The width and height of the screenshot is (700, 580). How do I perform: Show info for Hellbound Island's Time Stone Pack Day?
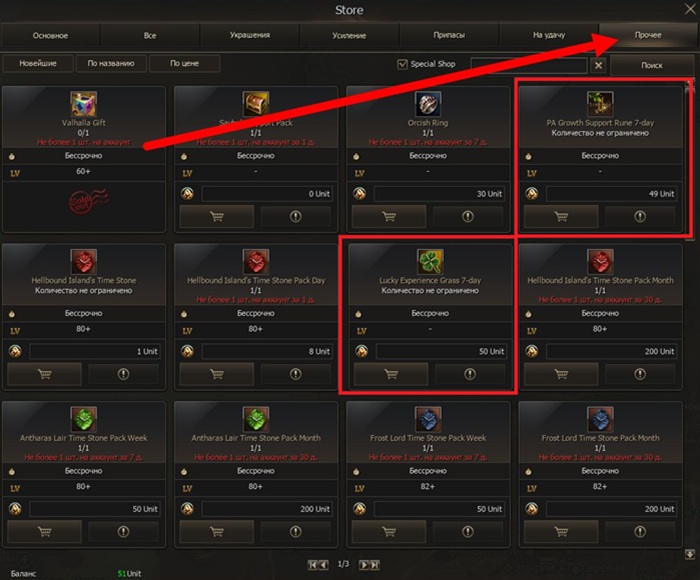296,374
